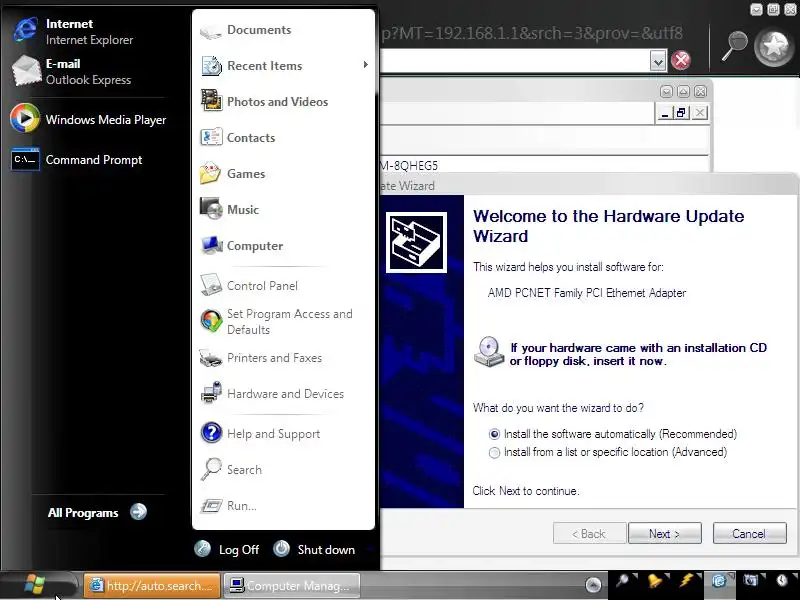
Task: Click Next in Hardware Update Wizard
Action: [x=665, y=533]
